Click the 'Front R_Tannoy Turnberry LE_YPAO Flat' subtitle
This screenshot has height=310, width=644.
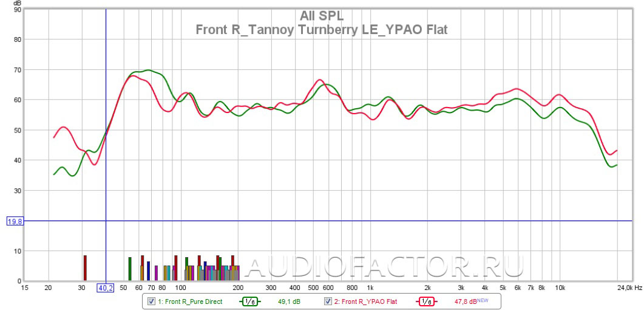pos(322,30)
